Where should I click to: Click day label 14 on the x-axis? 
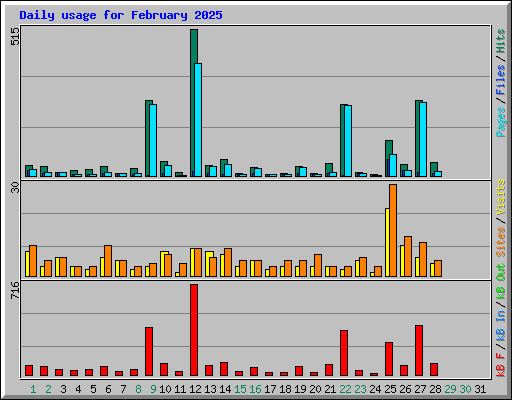[x=225, y=389]
